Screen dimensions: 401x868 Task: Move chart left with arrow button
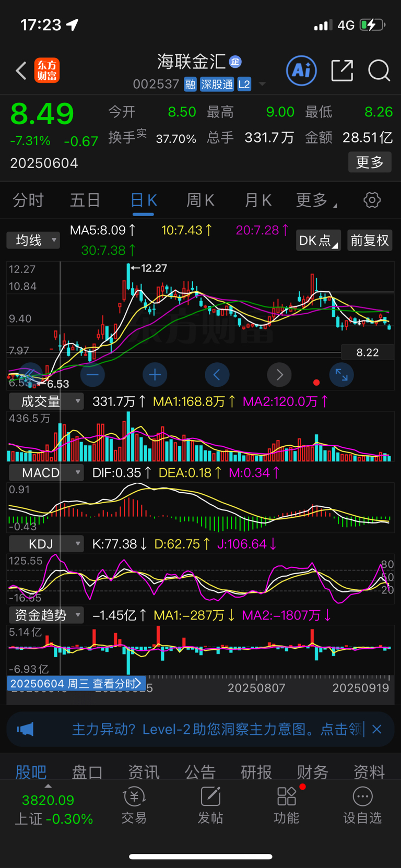[217, 375]
